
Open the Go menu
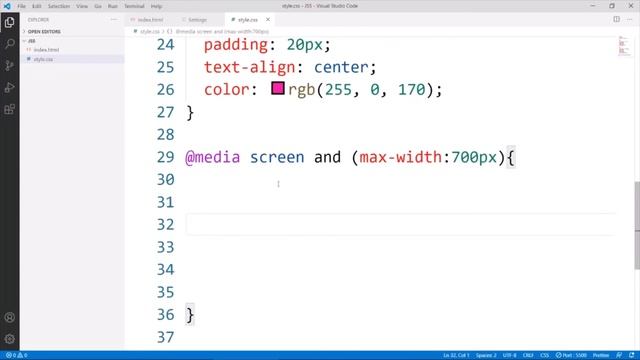pos(98,6)
